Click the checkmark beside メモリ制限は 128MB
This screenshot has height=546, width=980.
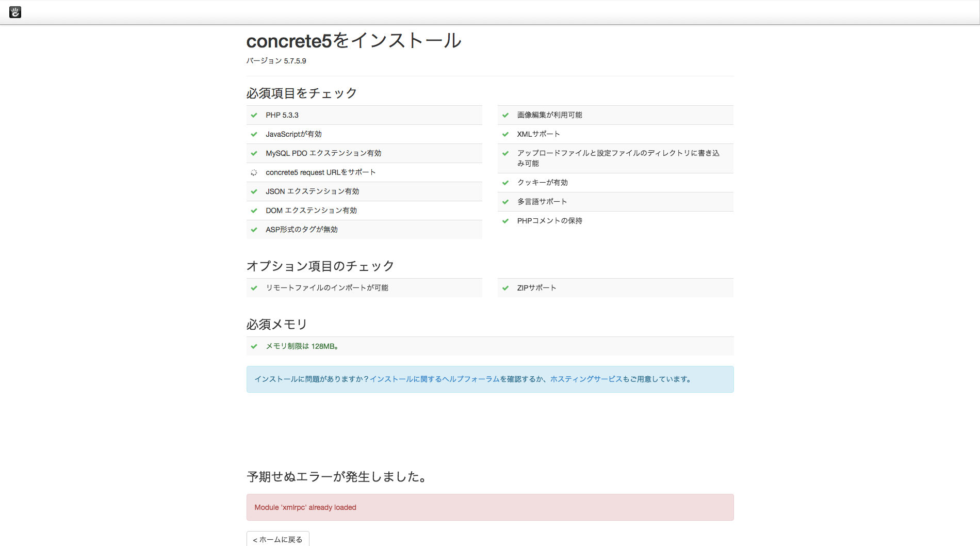pos(254,346)
